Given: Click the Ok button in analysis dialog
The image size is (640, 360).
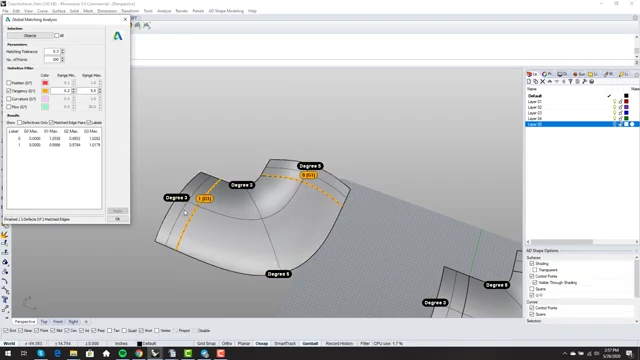Looking at the screenshot, I should click(118, 219).
